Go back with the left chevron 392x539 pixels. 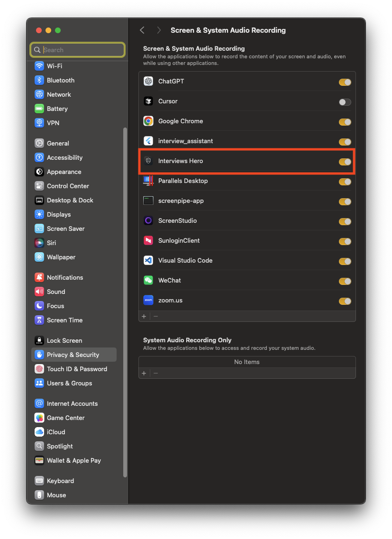142,30
